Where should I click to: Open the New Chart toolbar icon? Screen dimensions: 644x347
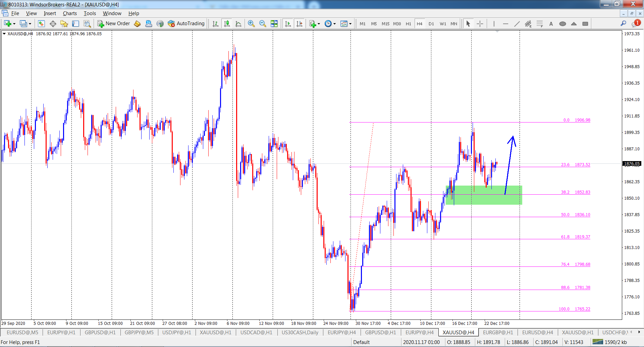pyautogui.click(x=7, y=23)
